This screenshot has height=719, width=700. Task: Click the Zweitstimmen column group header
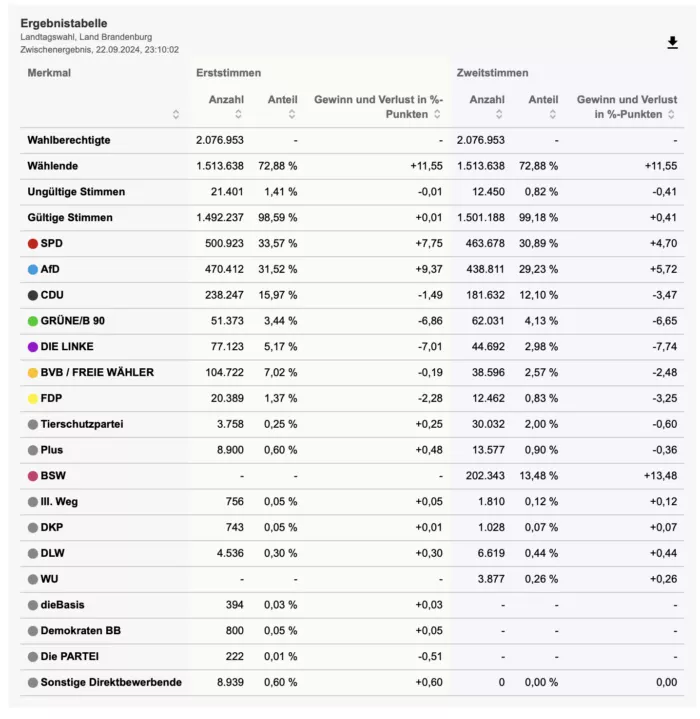coord(492,73)
